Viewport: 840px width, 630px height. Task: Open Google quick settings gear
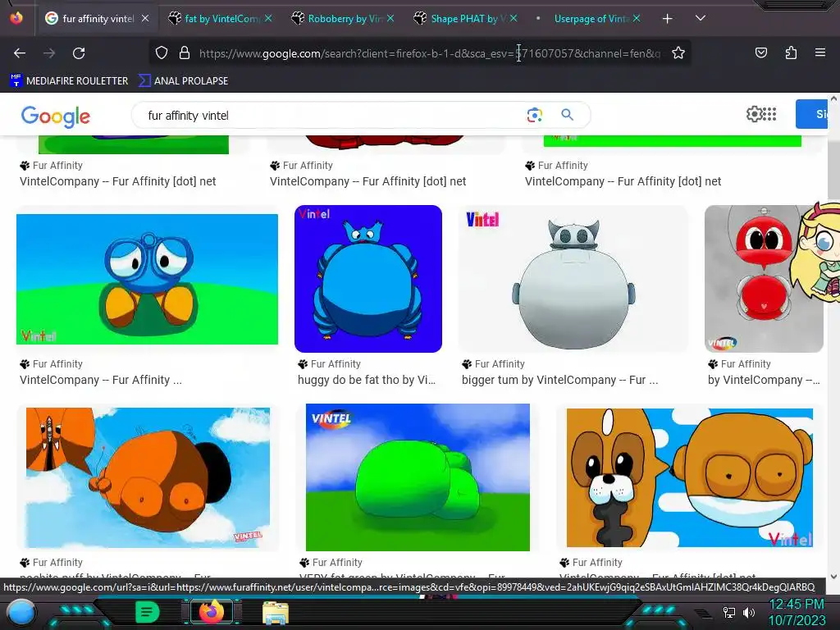[x=754, y=114]
